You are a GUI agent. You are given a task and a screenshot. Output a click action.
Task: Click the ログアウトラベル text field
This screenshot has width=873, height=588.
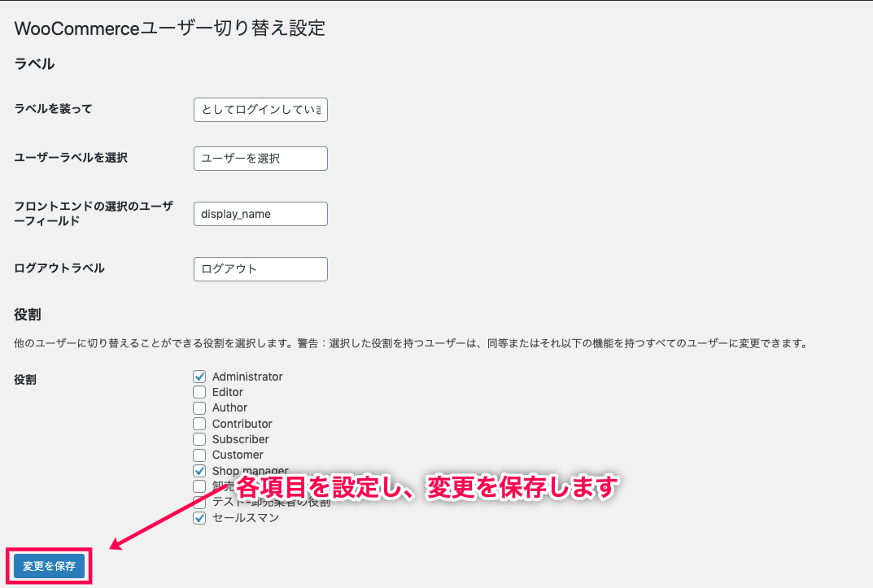pos(260,268)
